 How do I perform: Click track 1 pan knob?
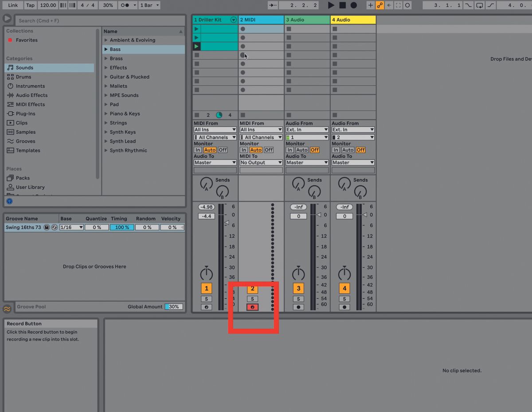point(206,273)
